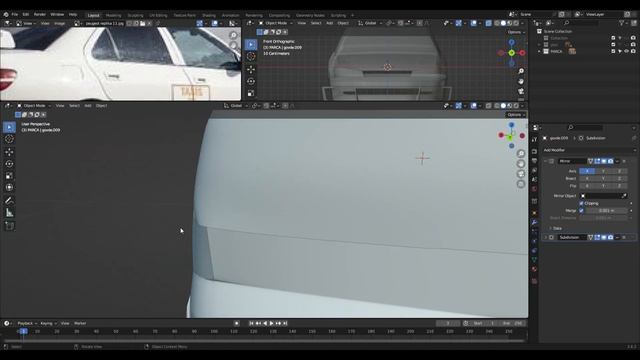Toggle Mirror Axis Y button
Viewport: 640px width, 360px height.
click(603, 171)
